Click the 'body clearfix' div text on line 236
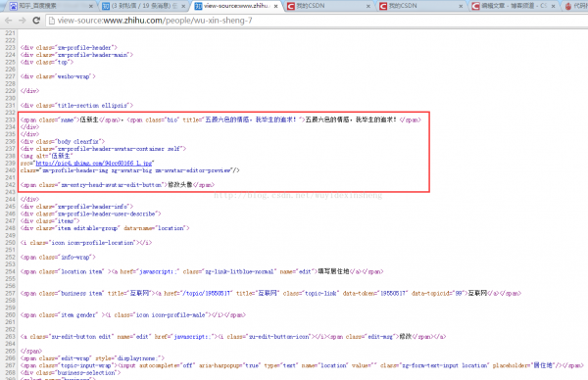Image resolution: width=588 pixels, height=380 pixels. click(63, 142)
